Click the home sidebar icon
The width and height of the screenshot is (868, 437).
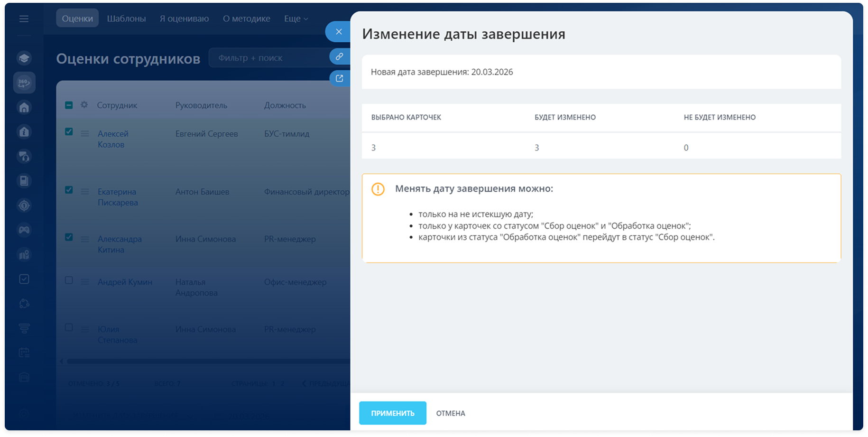click(24, 108)
